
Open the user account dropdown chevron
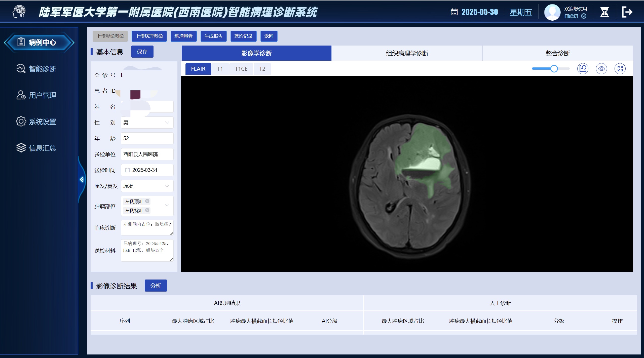point(584,16)
